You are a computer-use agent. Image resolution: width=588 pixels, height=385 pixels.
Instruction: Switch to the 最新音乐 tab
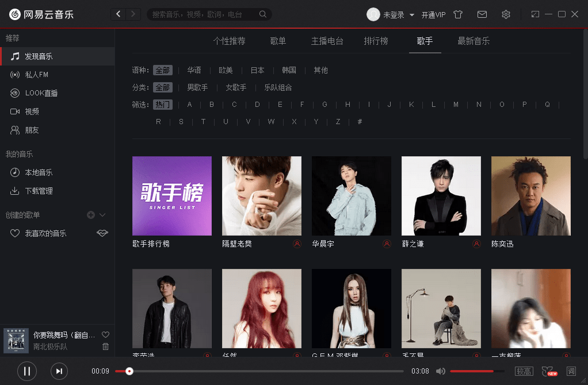tap(474, 41)
